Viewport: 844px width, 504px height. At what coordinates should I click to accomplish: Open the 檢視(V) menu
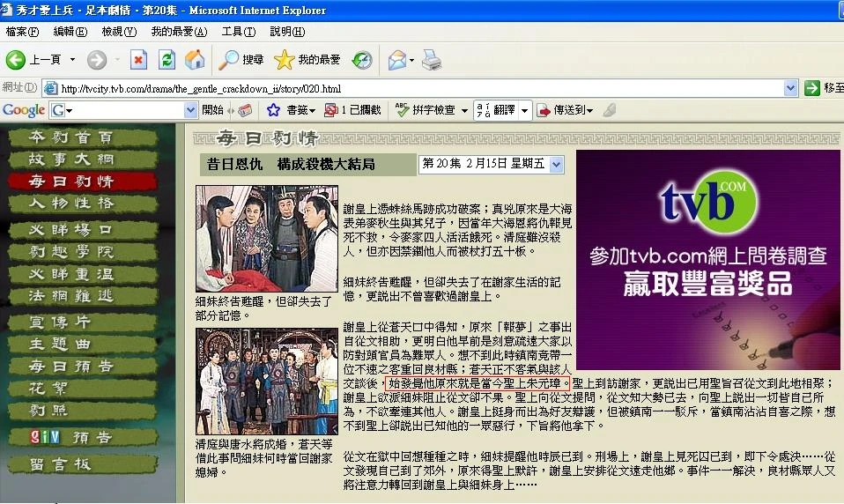(119, 32)
